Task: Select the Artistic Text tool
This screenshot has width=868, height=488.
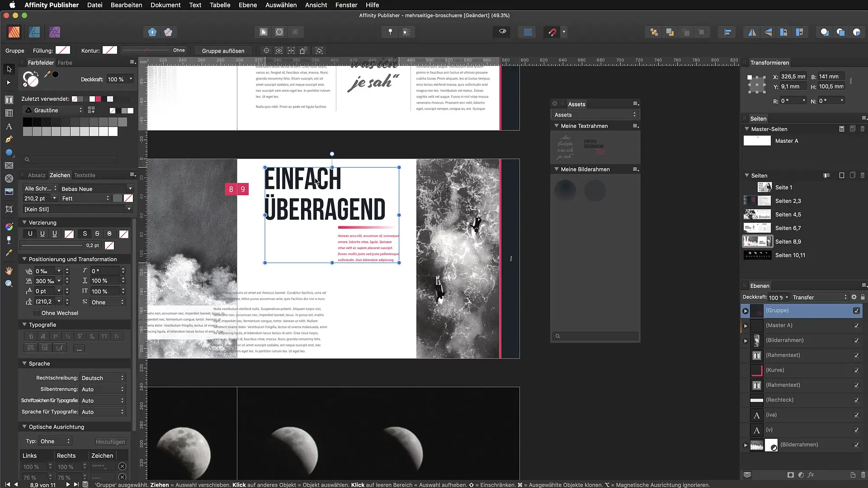Action: [x=9, y=126]
